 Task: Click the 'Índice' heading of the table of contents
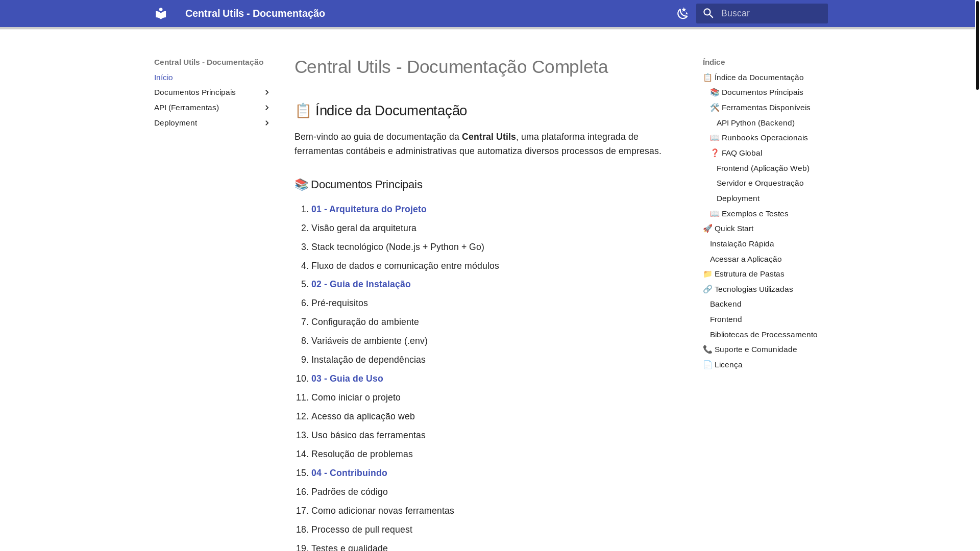tap(714, 62)
